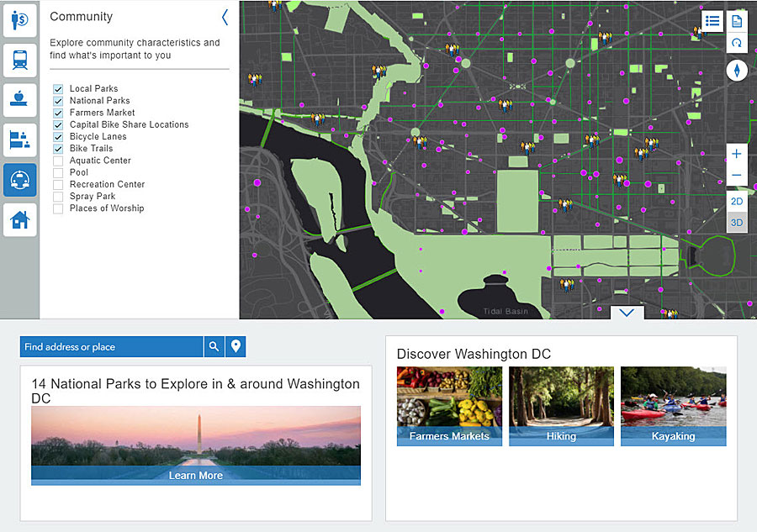Click the Community panel heading

(x=81, y=17)
